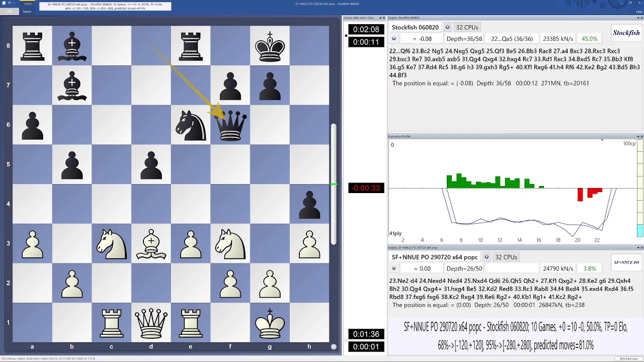Select the white rook on c1
The height and width of the screenshot is (362, 644).
(x=112, y=323)
